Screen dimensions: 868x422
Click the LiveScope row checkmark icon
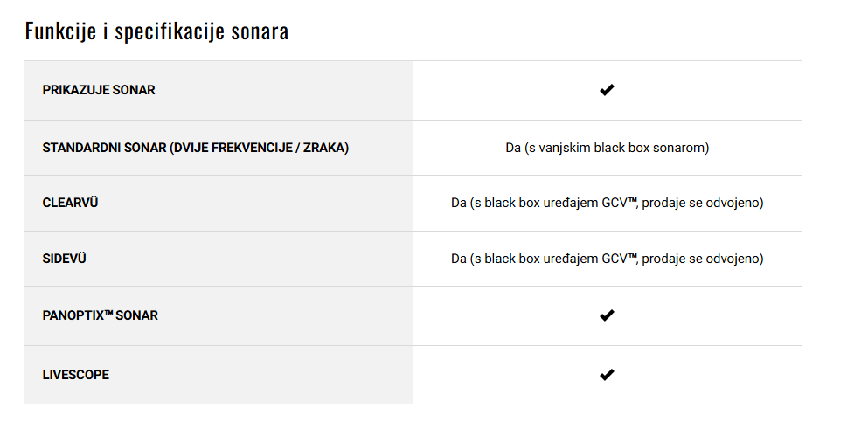tap(607, 375)
